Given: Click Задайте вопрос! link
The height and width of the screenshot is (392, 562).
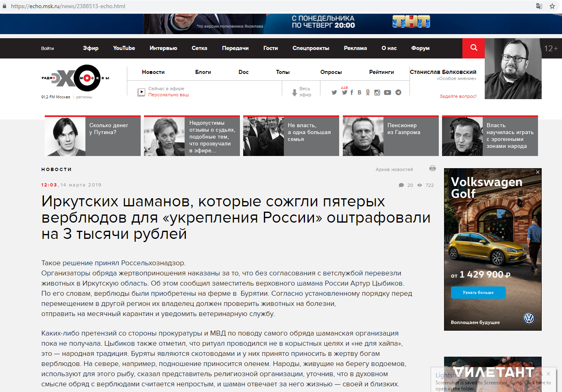Looking at the screenshot, I should (458, 96).
